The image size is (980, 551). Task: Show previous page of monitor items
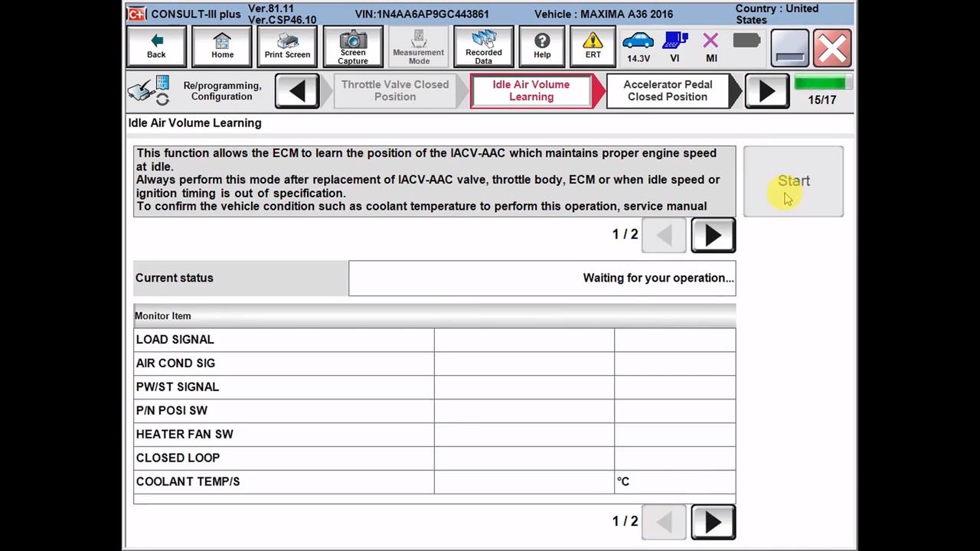point(664,522)
